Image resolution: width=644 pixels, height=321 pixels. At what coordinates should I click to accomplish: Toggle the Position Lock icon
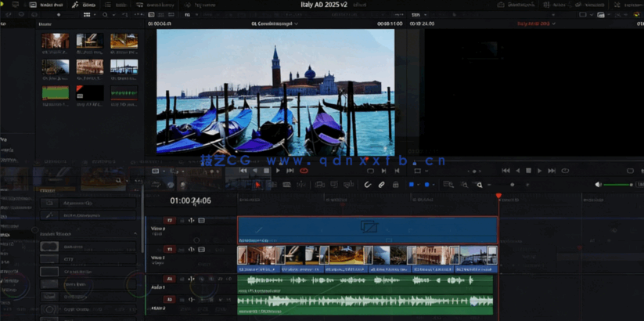point(395,185)
